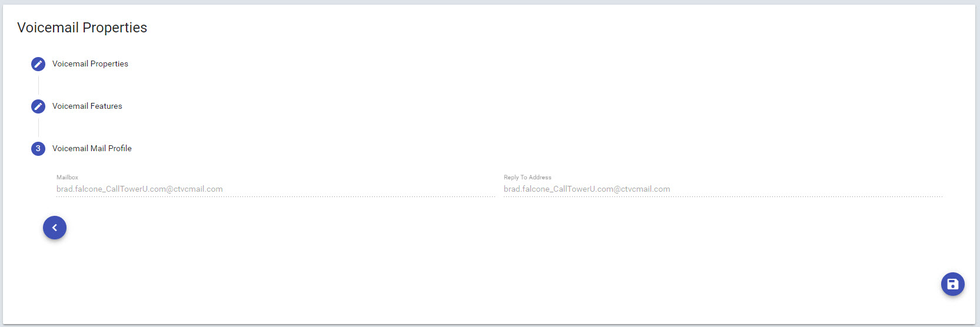This screenshot has height=327, width=980.
Task: Click the Reply To Address field label
Action: pos(527,177)
